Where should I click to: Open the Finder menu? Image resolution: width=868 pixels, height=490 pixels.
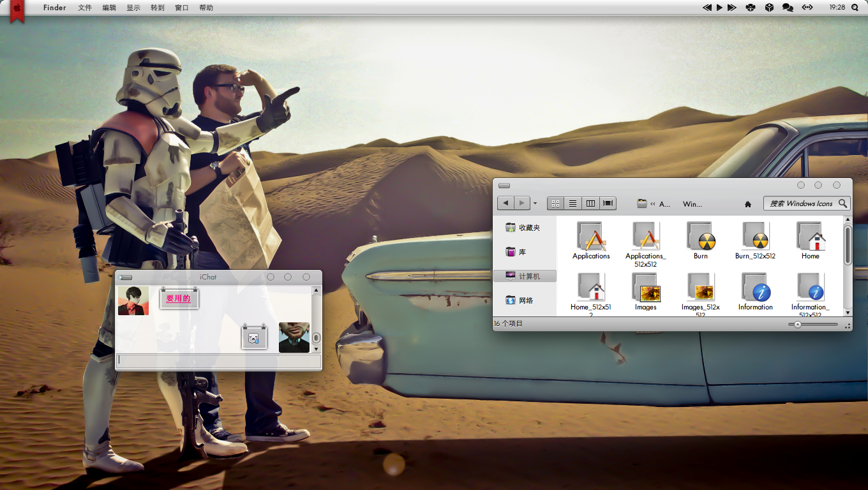(55, 8)
